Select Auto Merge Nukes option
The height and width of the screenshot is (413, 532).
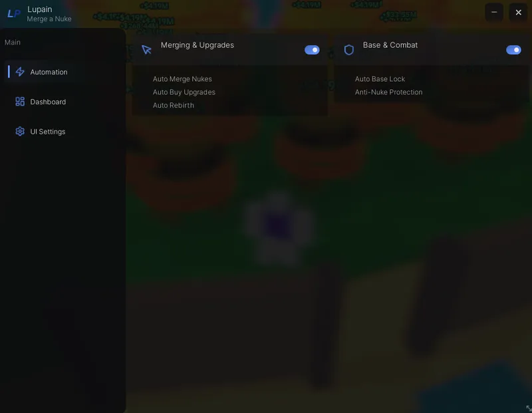point(182,79)
